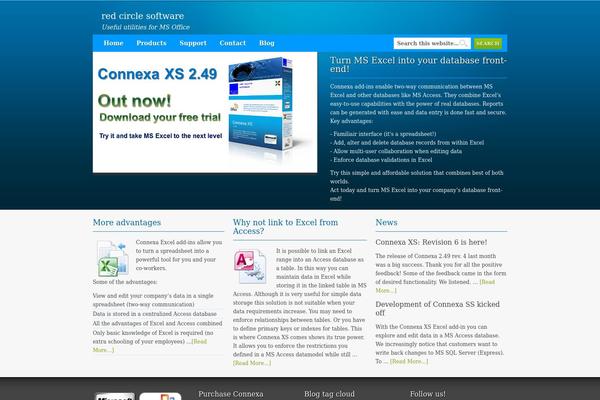Click the 'red circle software' site title
Screen dimensions: 600x400
[142, 16]
